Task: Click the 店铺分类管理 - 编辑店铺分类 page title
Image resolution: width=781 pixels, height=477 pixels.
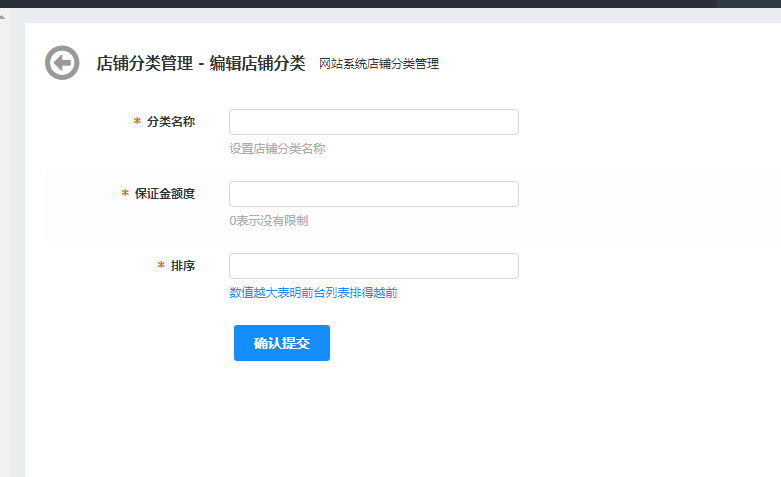Action: point(200,63)
